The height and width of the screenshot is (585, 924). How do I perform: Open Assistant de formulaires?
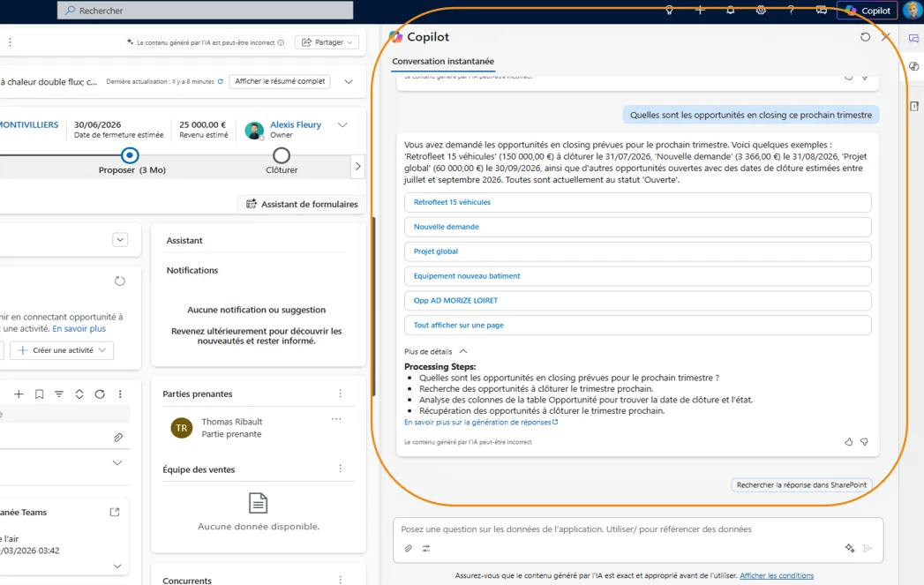pyautogui.click(x=302, y=204)
